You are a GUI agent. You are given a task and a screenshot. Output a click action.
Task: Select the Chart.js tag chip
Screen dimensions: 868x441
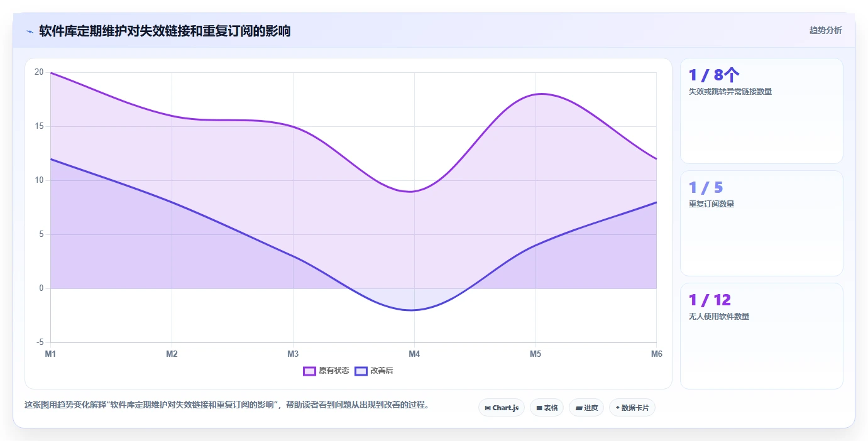502,408
